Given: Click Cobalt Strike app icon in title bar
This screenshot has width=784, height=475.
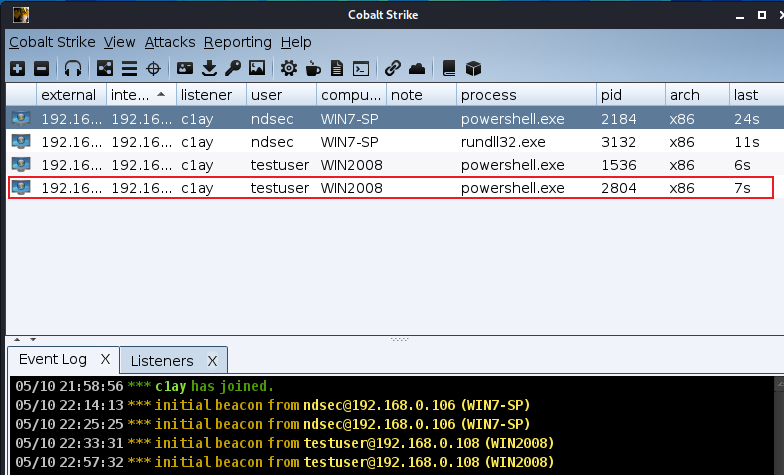Looking at the screenshot, I should tap(21, 14).
